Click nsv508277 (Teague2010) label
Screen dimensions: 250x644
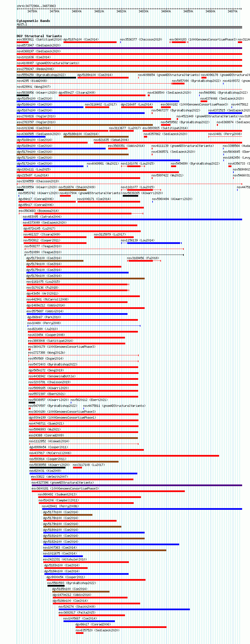point(43,246)
